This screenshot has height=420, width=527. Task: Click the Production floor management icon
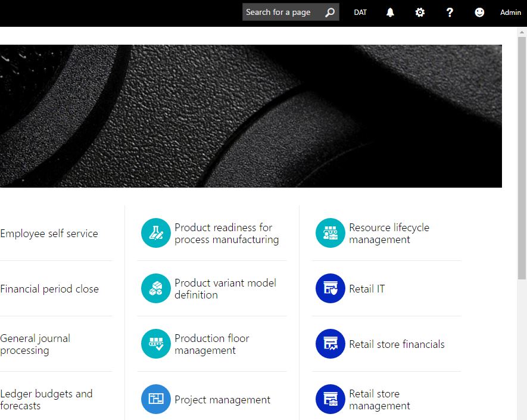click(155, 344)
